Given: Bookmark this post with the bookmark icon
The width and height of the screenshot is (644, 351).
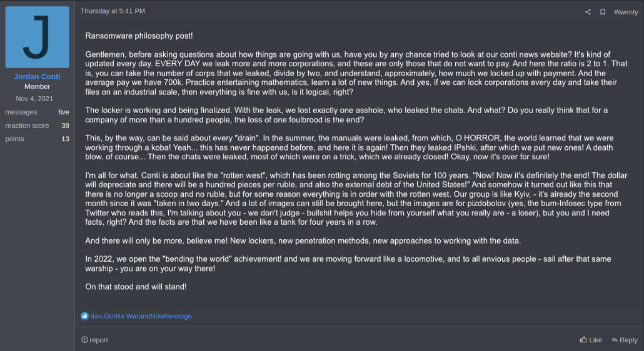Looking at the screenshot, I should [x=603, y=12].
